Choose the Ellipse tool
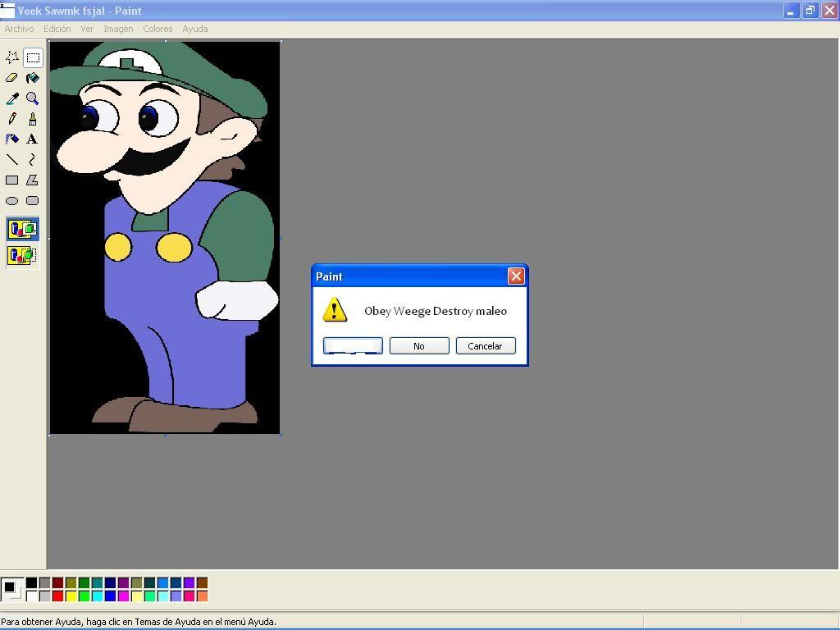Screen dimensions: 840x630 (x=12, y=200)
